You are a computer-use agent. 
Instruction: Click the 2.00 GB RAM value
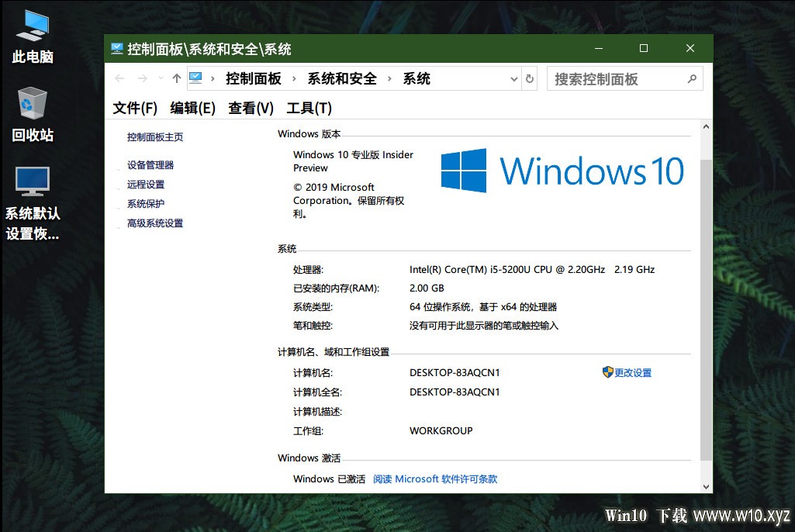(427, 288)
